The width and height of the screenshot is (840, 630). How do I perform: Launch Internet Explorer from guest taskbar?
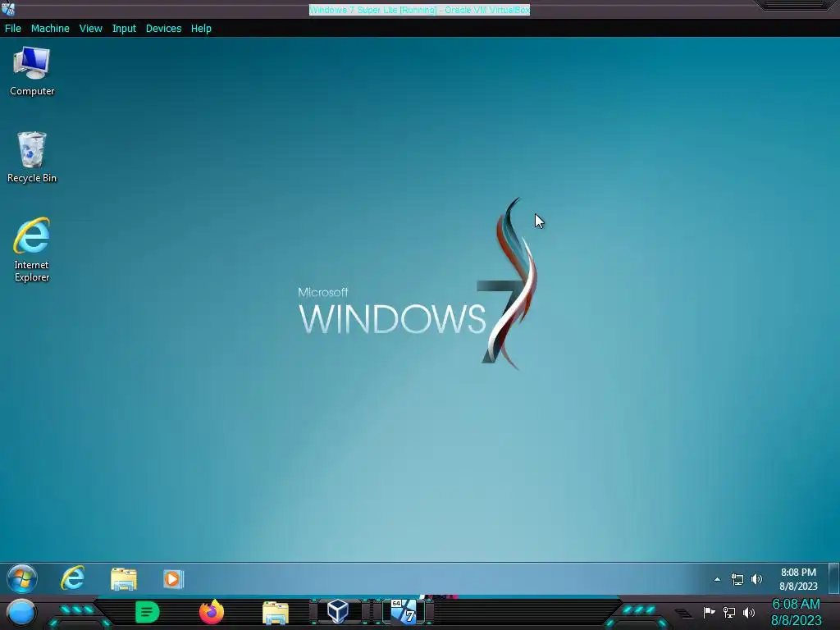[73, 578]
